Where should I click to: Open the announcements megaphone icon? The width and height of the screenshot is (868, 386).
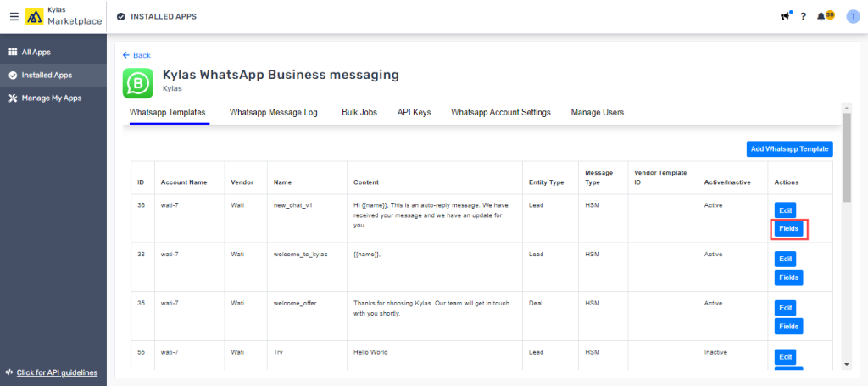pyautogui.click(x=785, y=16)
